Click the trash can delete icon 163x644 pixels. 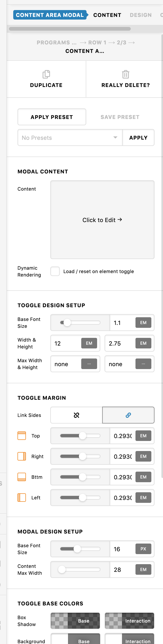pos(126,74)
